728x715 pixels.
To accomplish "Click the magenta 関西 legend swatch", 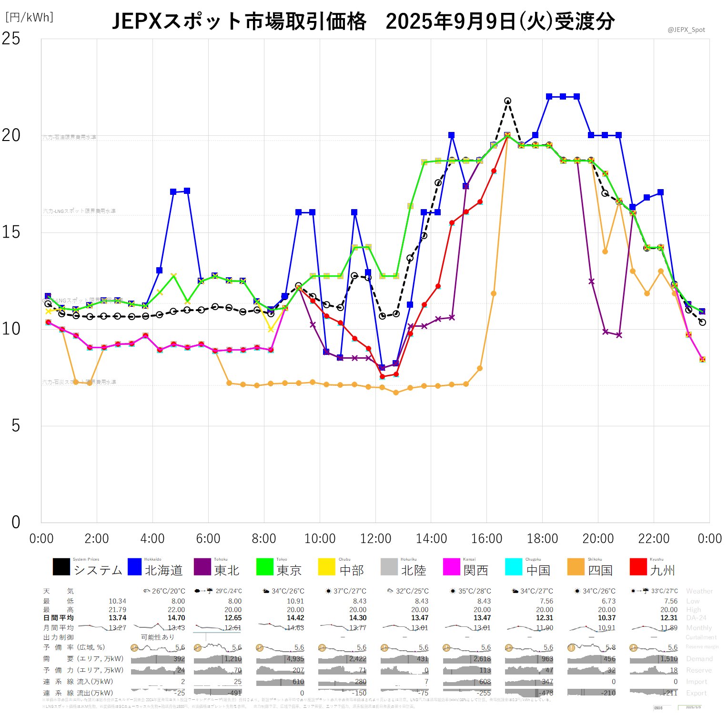I will tap(452, 567).
